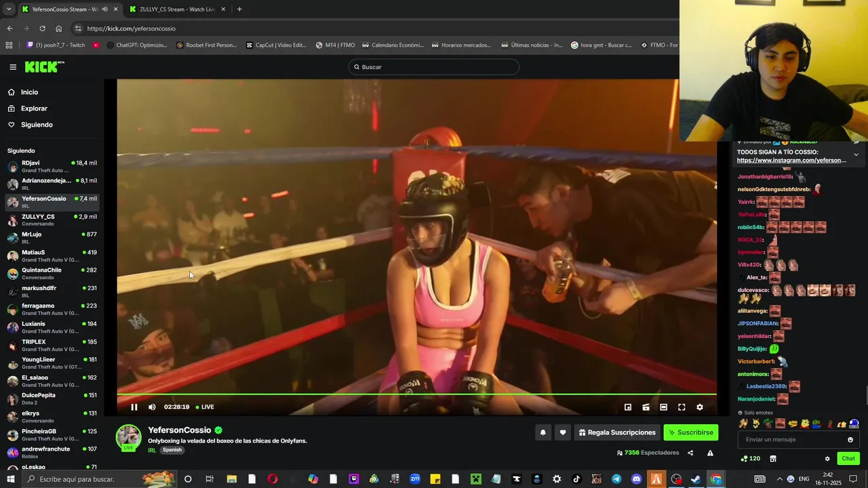Click the Windows taskbar search box
The image size is (868, 488).
point(99,479)
